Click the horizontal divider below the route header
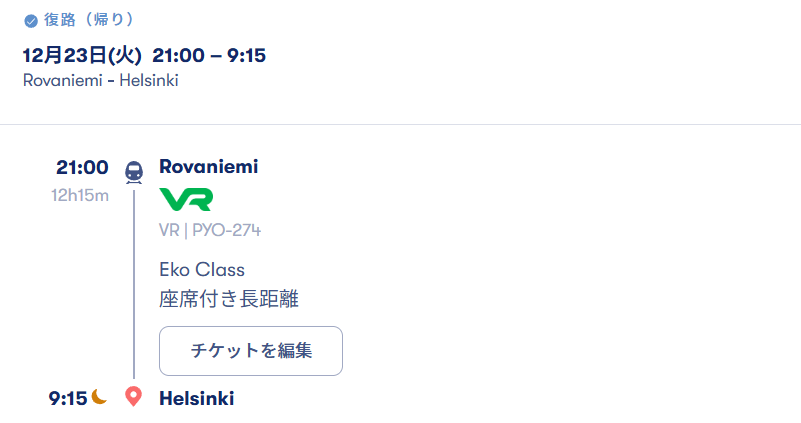 coord(400,125)
